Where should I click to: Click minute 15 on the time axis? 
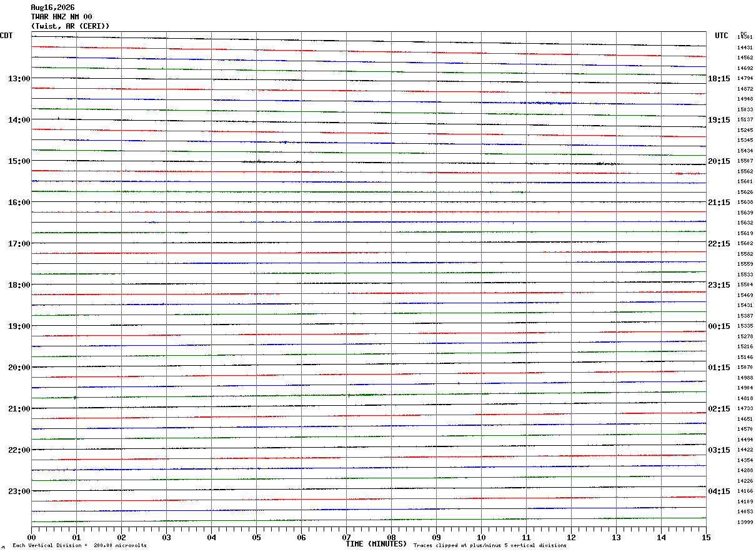pos(706,537)
